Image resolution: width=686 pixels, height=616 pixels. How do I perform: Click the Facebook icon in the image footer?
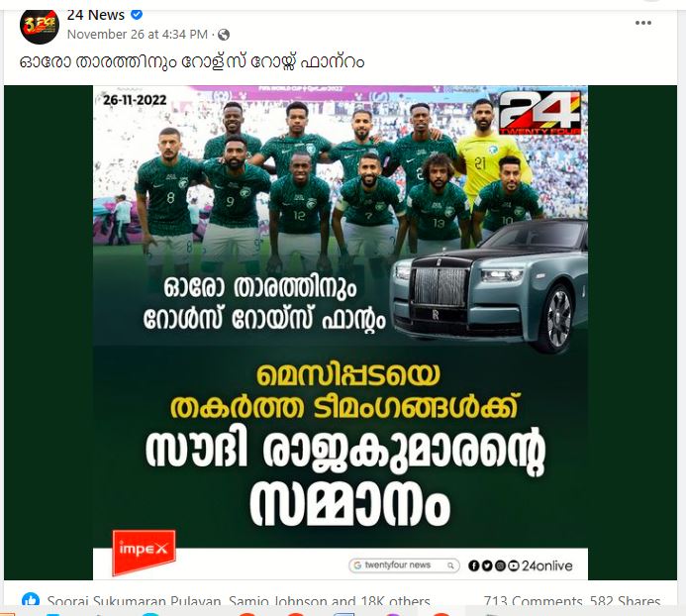click(x=473, y=565)
